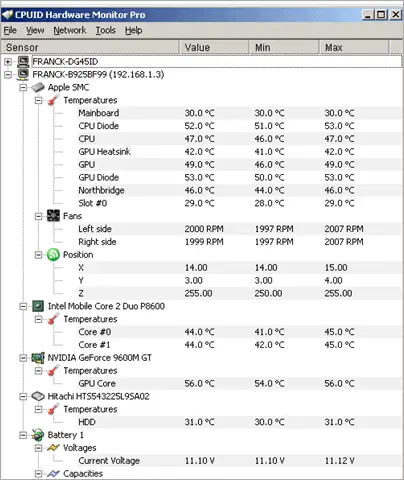
Task: Open the Tools menu
Action: (x=106, y=30)
